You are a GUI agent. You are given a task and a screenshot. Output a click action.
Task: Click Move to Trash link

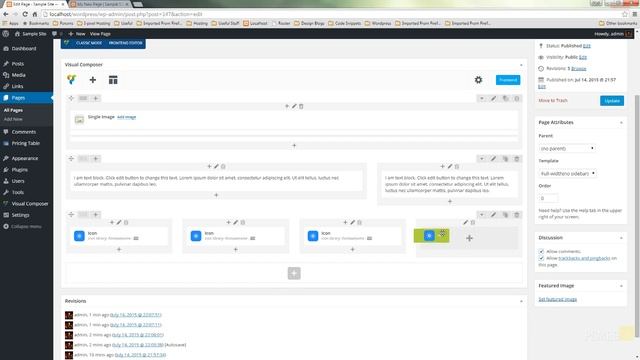click(553, 100)
